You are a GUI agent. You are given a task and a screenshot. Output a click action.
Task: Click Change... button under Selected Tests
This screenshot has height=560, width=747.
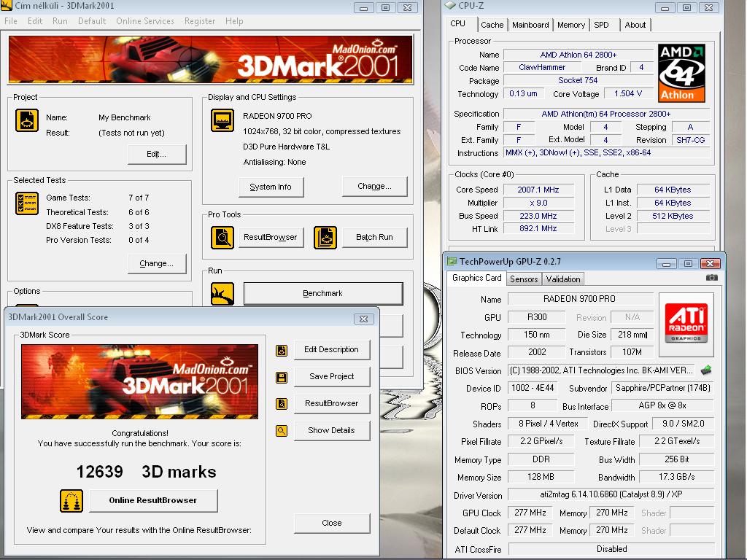click(x=157, y=263)
